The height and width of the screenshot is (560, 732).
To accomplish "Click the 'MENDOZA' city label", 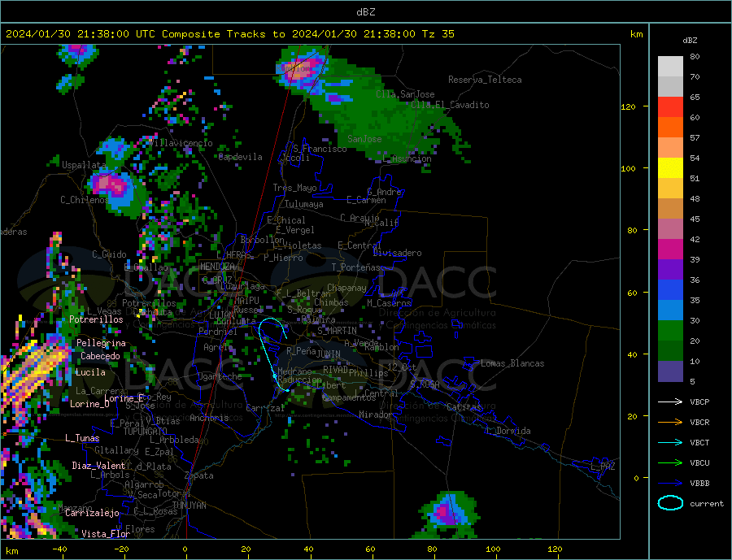I will point(218,266).
